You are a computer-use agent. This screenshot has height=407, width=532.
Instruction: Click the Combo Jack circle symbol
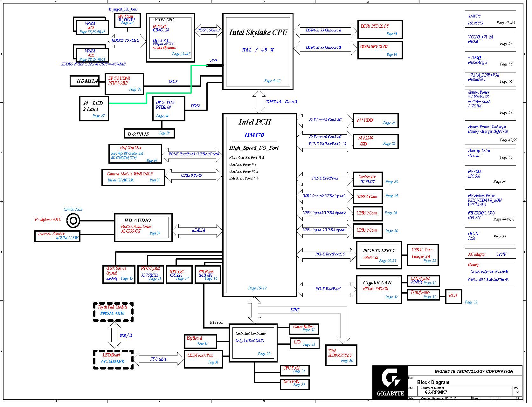[73, 220]
